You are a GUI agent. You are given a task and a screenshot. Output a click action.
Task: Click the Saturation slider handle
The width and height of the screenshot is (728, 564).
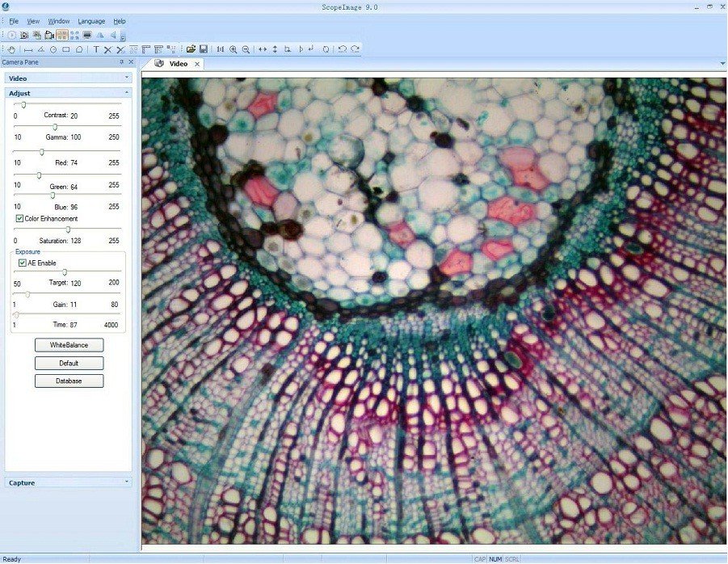(68, 229)
